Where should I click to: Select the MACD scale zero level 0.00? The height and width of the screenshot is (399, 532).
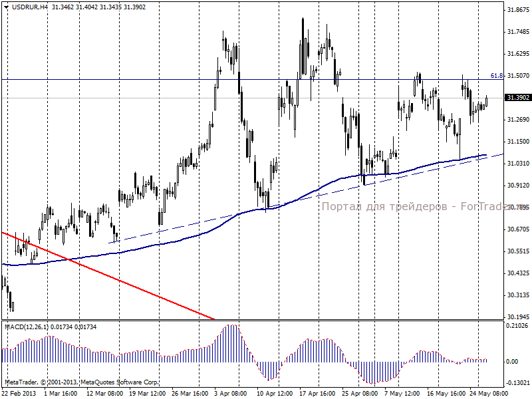[512, 362]
